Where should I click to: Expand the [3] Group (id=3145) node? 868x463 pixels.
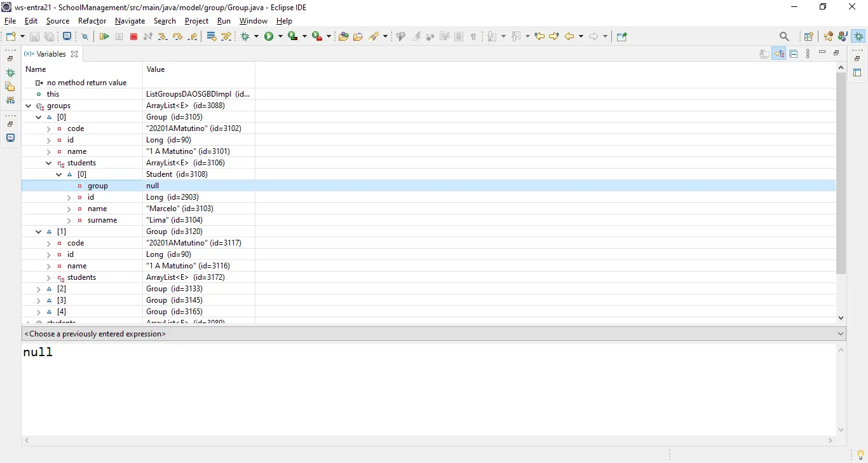click(x=39, y=300)
